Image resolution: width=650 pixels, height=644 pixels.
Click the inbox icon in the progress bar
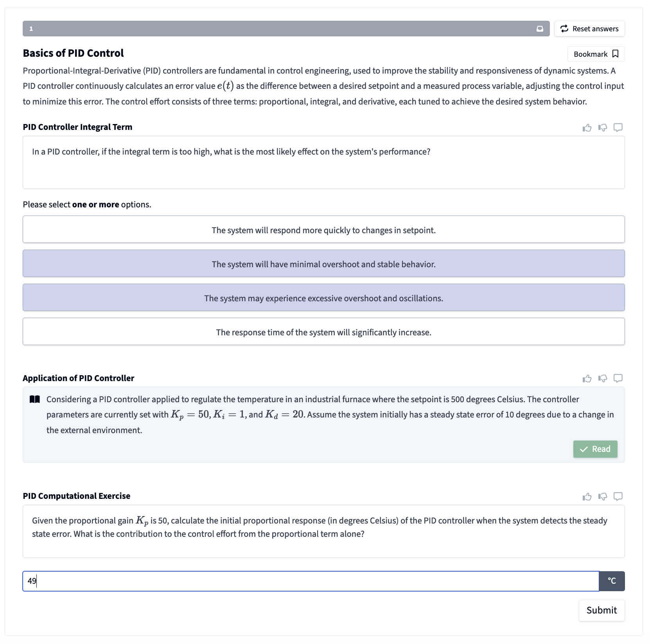click(540, 29)
